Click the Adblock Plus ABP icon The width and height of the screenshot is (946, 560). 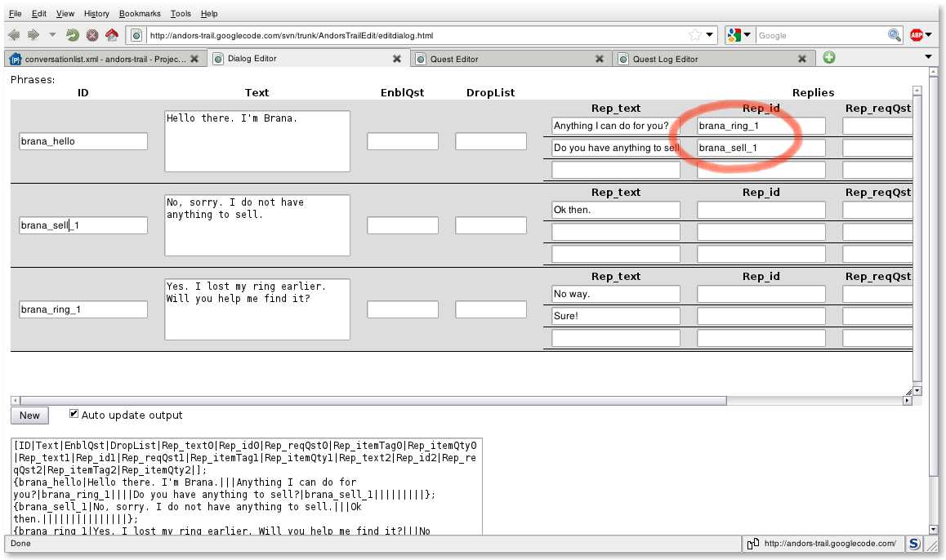click(x=917, y=35)
